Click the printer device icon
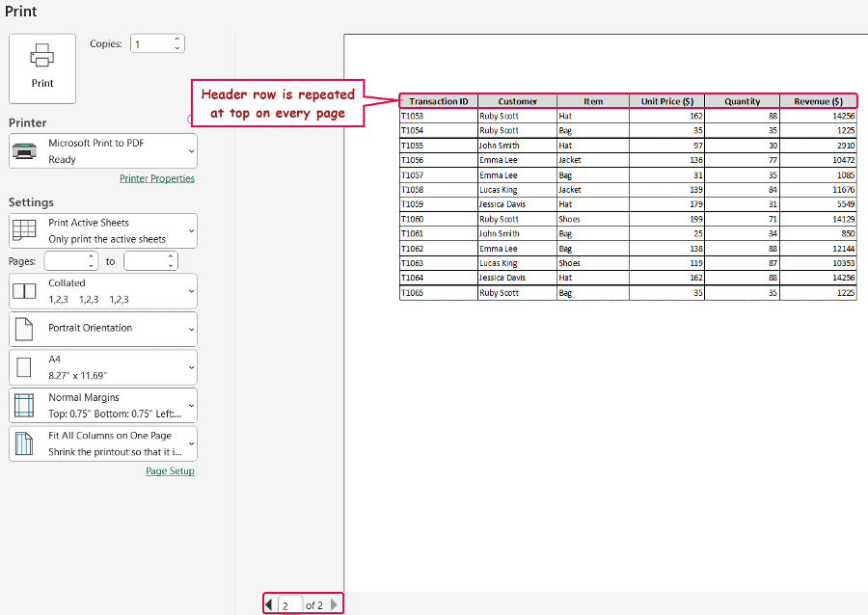 tap(24, 151)
